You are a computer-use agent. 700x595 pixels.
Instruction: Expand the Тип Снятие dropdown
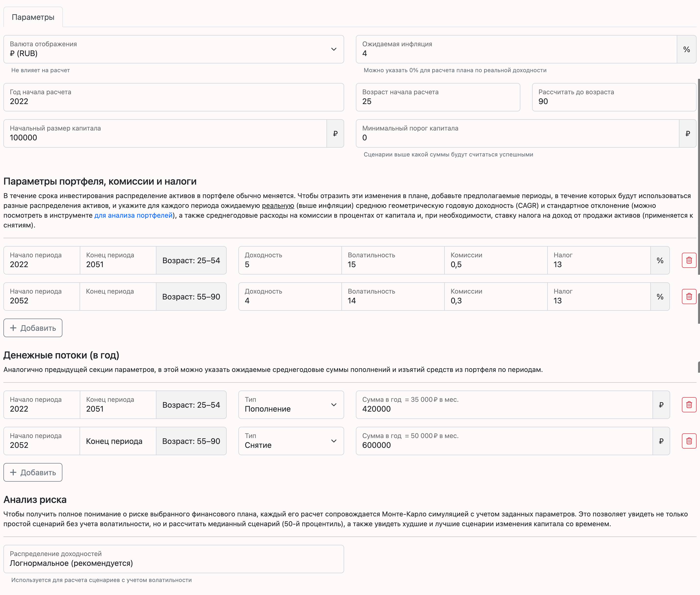(x=291, y=441)
